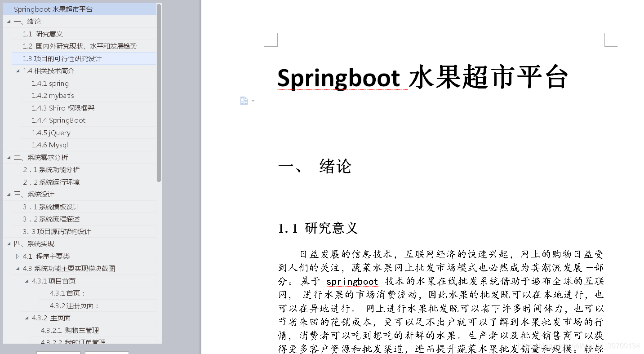Navigate to 1.4.2 mybatis

(x=53, y=96)
